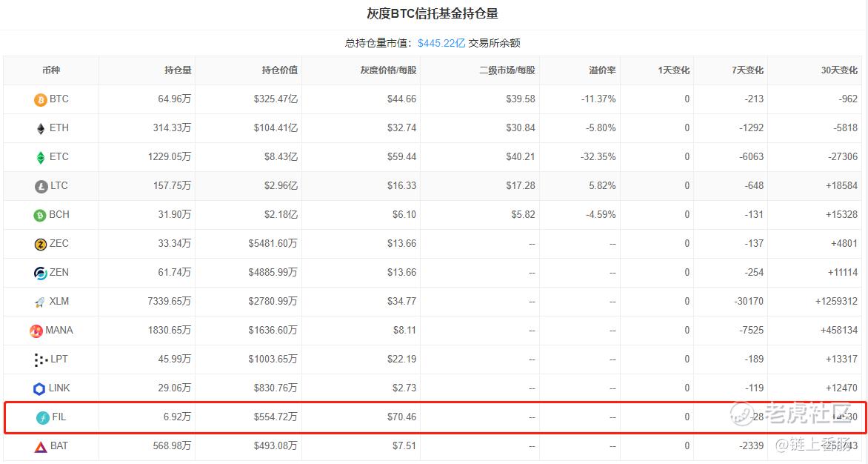
Task: Click LPT Grayscale price $22.19
Action: click(x=402, y=359)
